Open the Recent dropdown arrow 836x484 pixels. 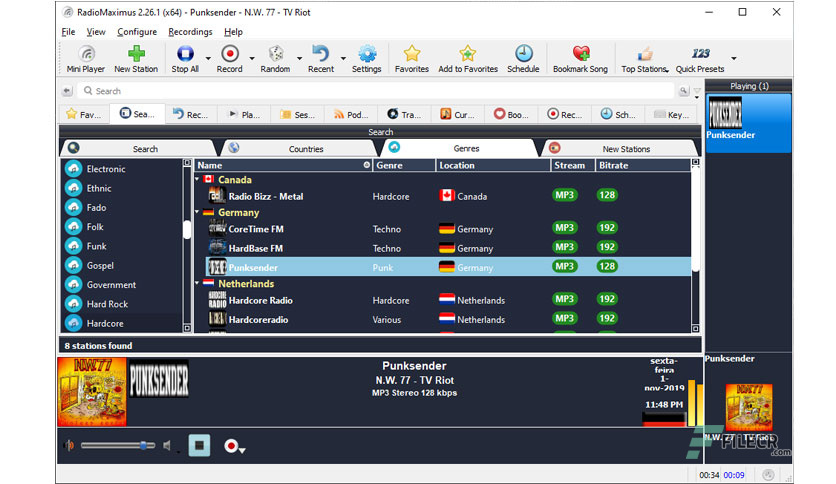(x=343, y=58)
